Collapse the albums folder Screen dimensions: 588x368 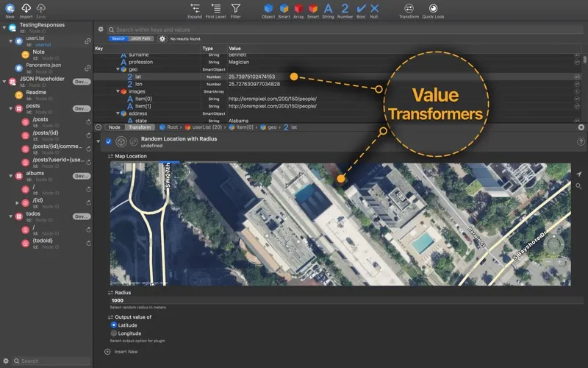coord(10,176)
